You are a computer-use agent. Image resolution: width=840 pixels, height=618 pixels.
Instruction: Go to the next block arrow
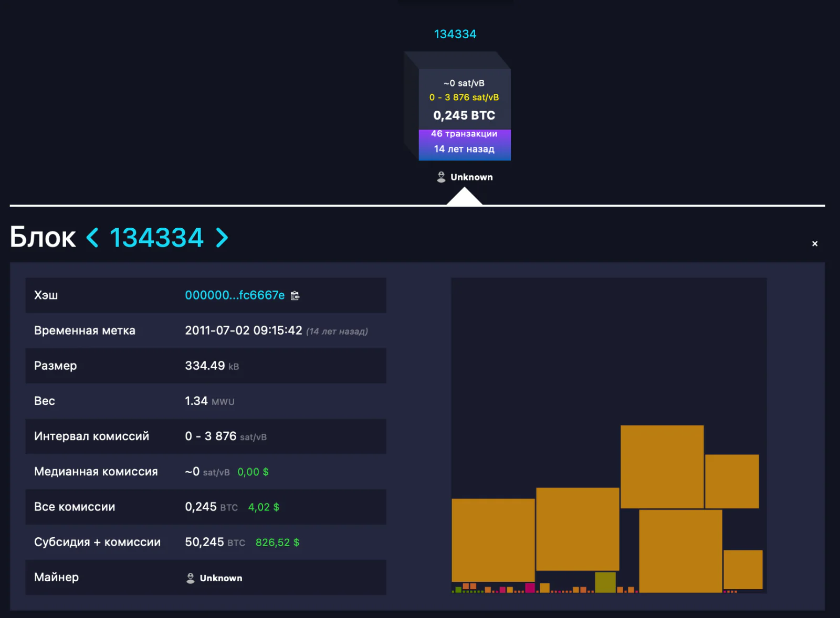click(x=222, y=237)
